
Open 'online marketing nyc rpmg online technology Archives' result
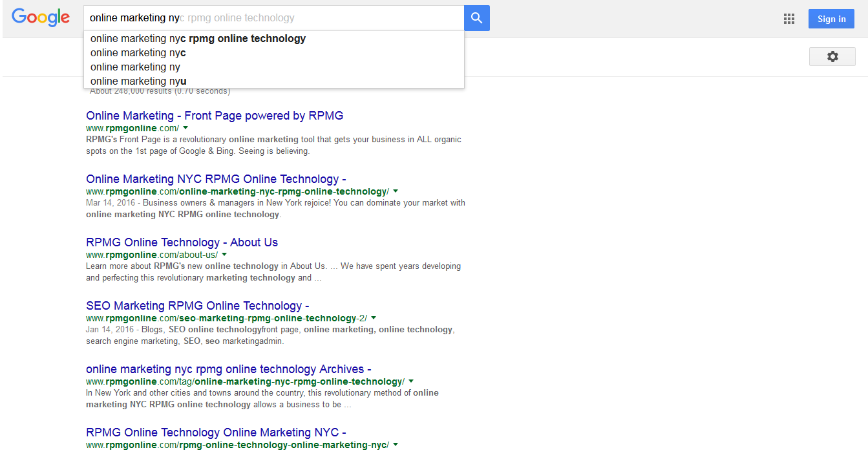click(x=228, y=369)
